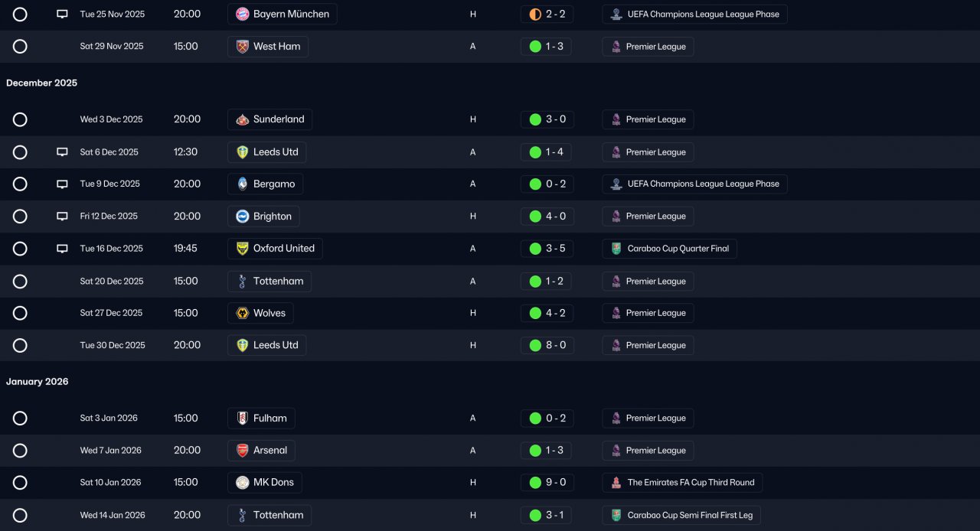Open the 9 - 0 result against MK Dons
Image resolution: width=980 pixels, height=531 pixels.
pos(547,483)
